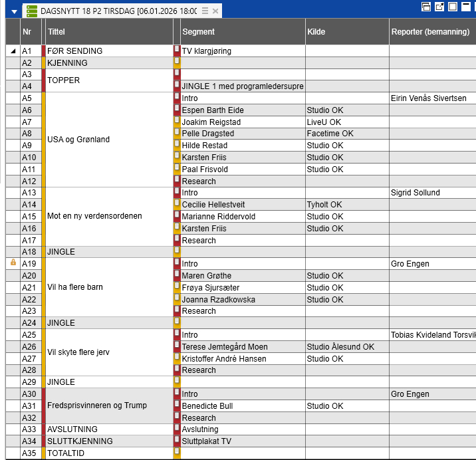Open the document icon for Pelle Dragsted
Screen dimensions: 476x460
point(177,134)
